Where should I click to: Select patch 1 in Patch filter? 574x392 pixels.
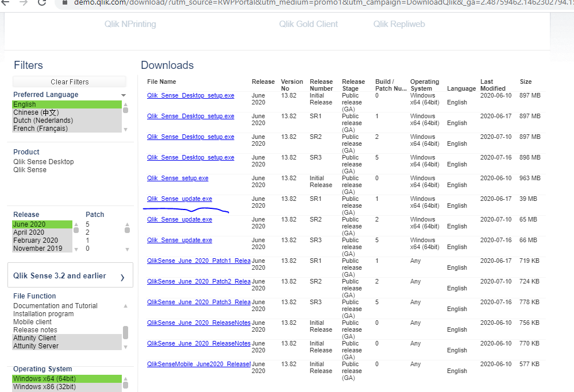click(x=87, y=240)
